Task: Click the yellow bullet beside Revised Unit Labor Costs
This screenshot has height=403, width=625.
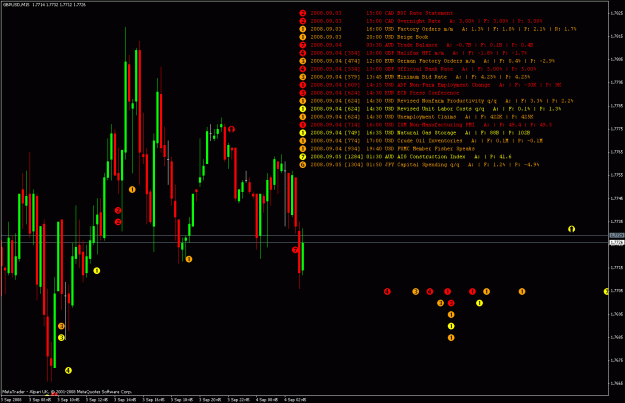Action: coord(303,109)
